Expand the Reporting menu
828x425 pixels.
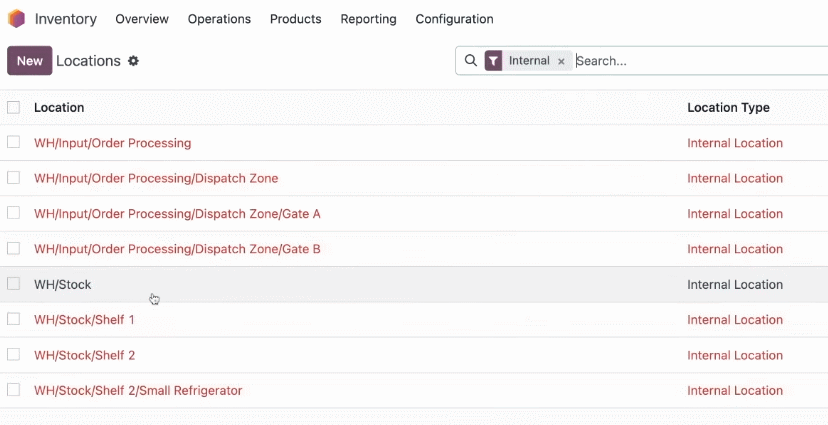[368, 19]
